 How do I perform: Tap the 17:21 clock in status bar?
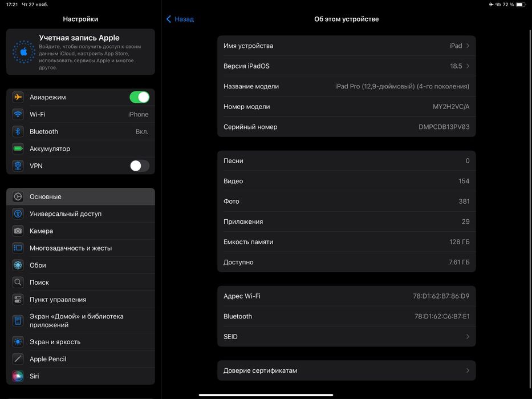[12, 5]
